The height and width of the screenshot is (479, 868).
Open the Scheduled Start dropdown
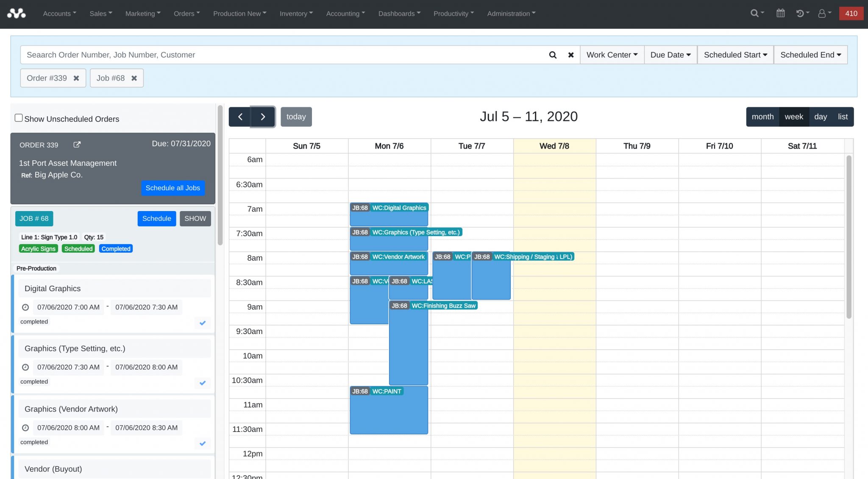[x=735, y=55]
